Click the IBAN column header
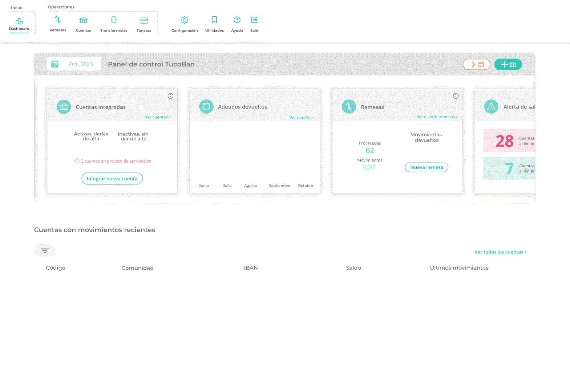This screenshot has height=392, width=570. [251, 268]
